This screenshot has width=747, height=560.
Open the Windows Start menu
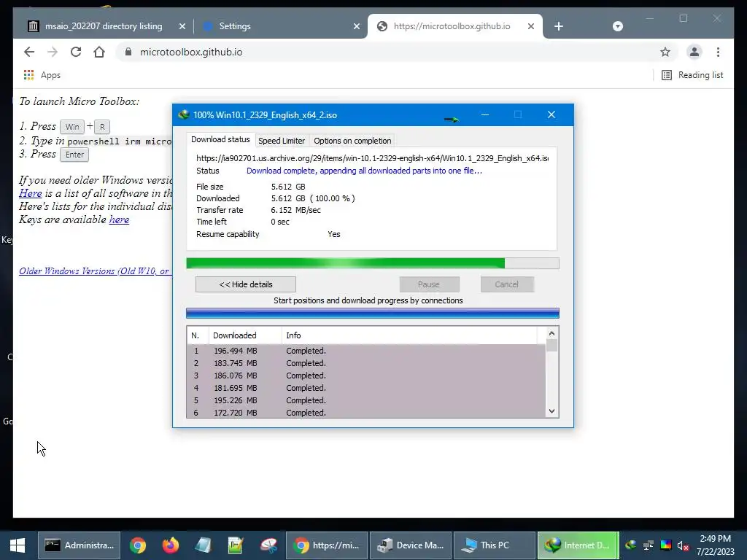[x=18, y=545]
